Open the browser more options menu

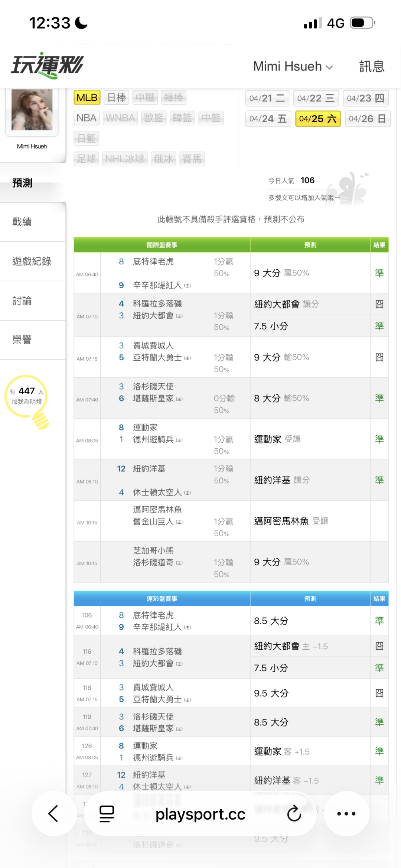pos(346,814)
